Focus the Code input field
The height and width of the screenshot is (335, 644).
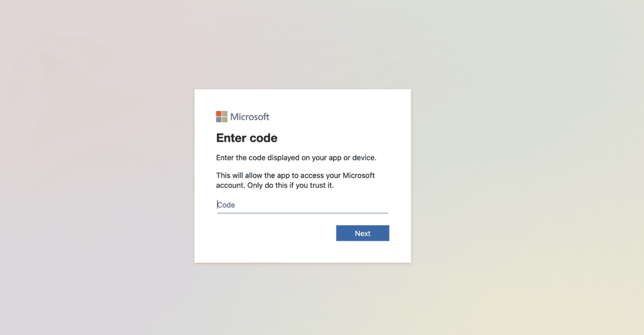pyautogui.click(x=302, y=205)
